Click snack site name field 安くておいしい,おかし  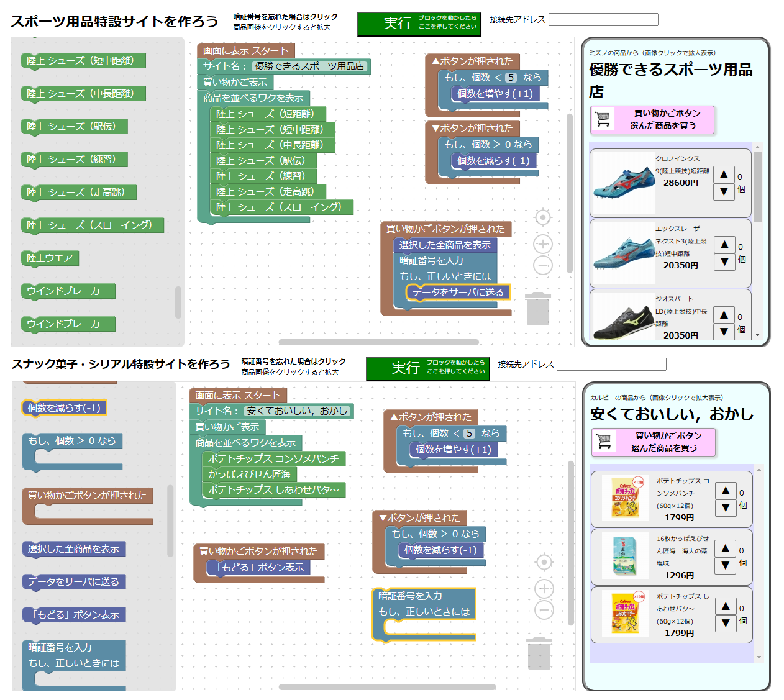[297, 411]
